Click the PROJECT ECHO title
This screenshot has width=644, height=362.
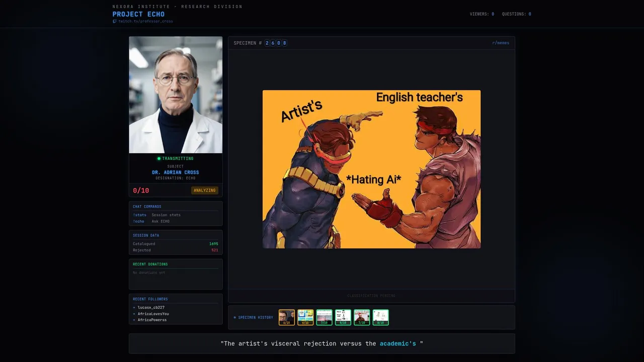point(138,14)
